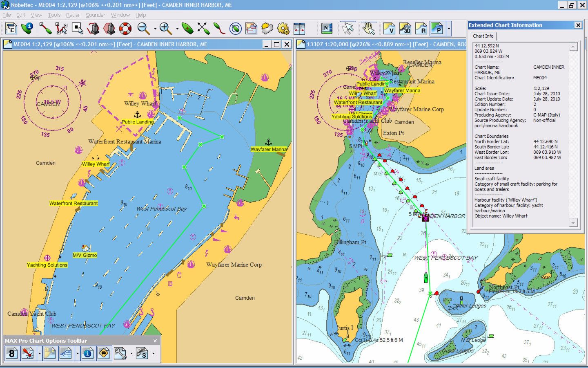Click the 3D building outline icon
The image size is (588, 368).
93,29
